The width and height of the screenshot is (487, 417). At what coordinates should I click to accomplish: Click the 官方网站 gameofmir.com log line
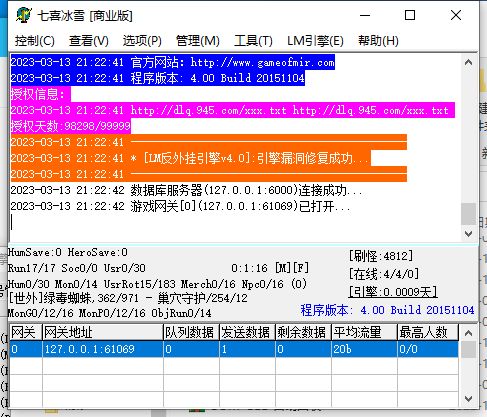point(172,62)
